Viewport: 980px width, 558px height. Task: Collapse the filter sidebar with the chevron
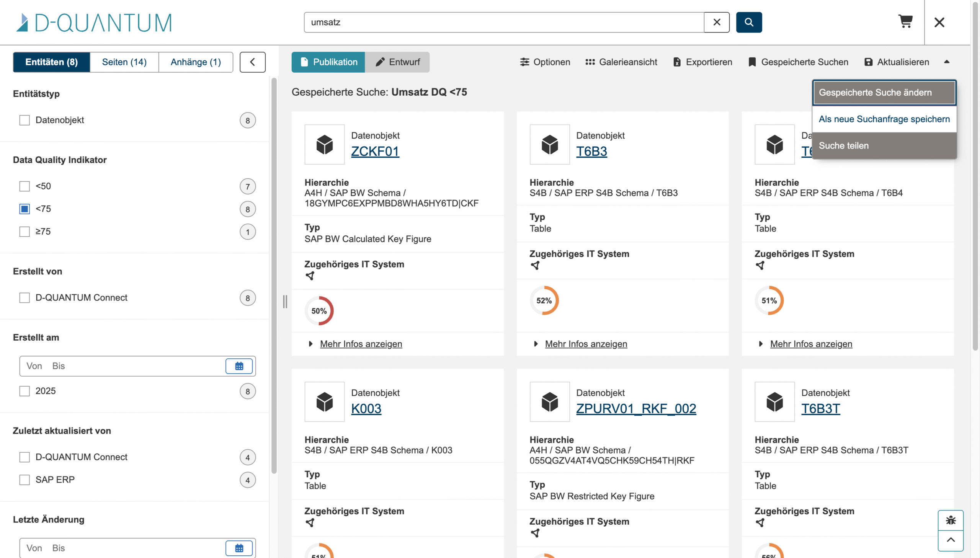tap(252, 62)
